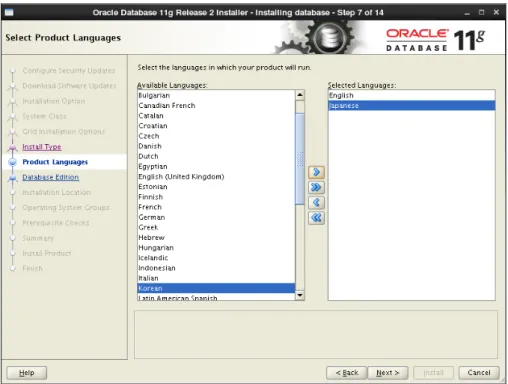
Task: Cancel the installation
Action: pyautogui.click(x=479, y=373)
